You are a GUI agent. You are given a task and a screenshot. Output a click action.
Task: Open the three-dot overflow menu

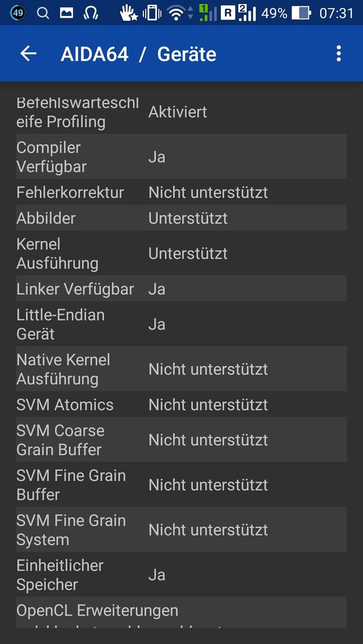(339, 54)
